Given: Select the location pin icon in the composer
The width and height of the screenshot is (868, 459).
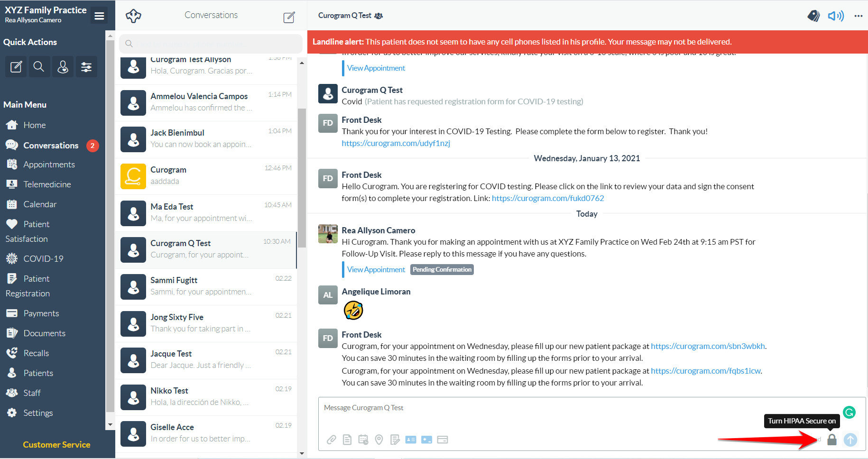Looking at the screenshot, I should 379,440.
